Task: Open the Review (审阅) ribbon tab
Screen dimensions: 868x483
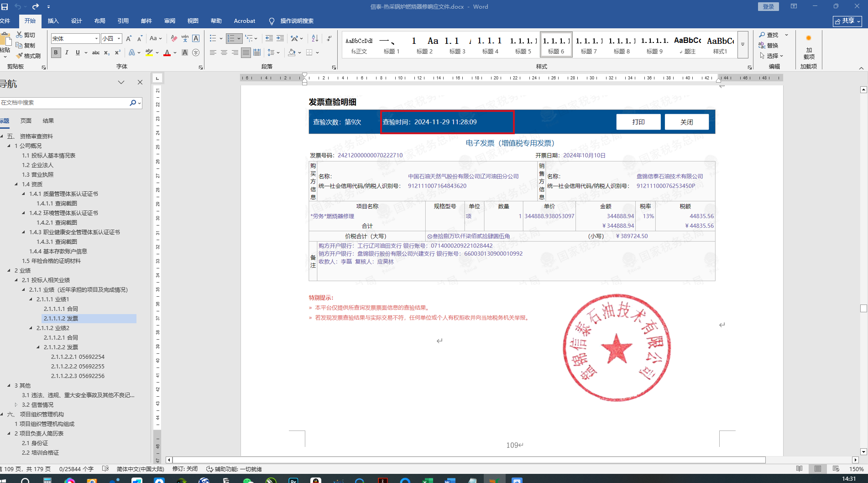Action: (170, 21)
